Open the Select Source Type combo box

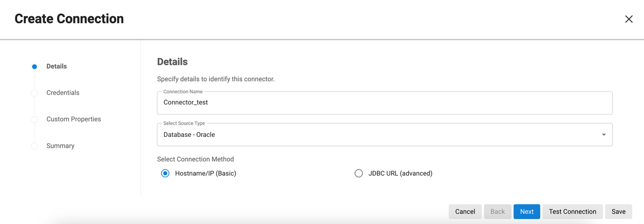coord(378,135)
